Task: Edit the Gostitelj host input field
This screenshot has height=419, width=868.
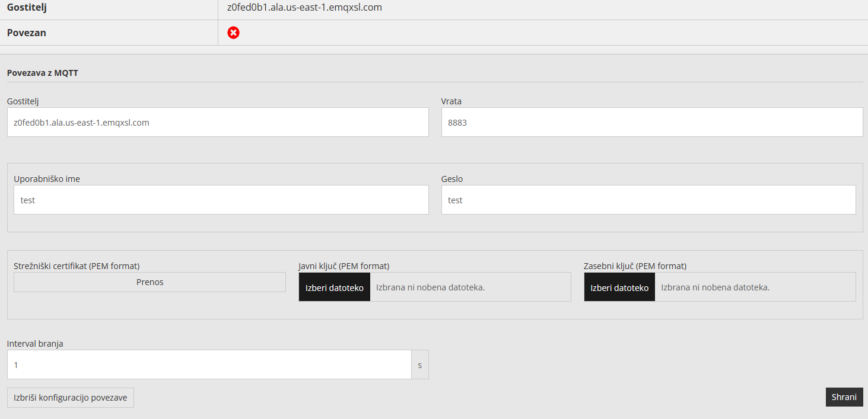Action: click(x=218, y=122)
